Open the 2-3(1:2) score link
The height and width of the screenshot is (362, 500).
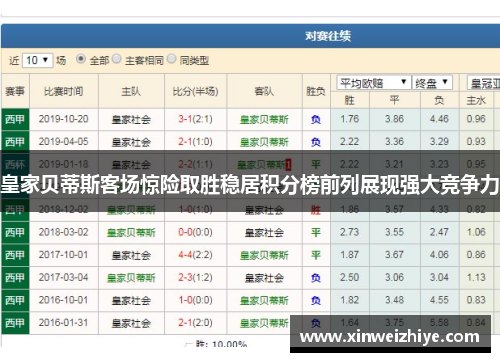[x=195, y=277]
